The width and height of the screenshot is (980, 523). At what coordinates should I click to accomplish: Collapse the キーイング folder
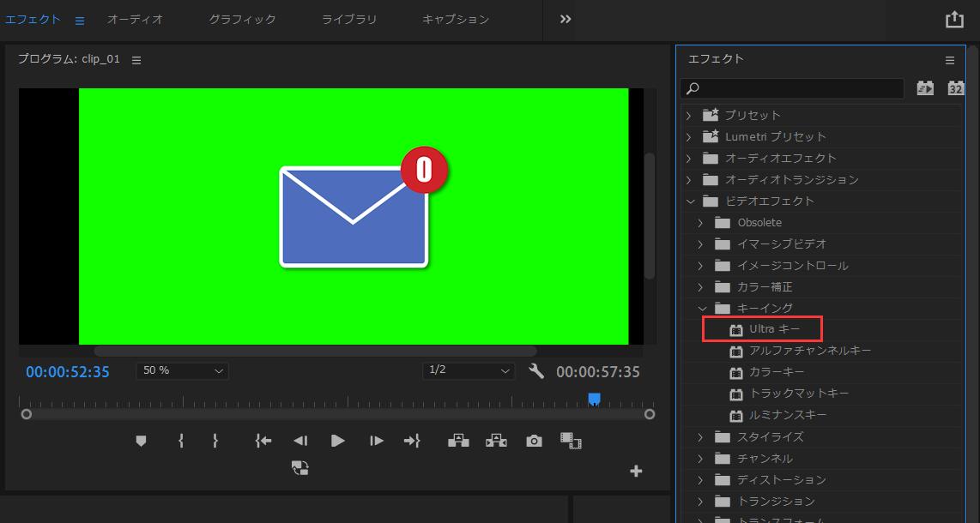(x=702, y=308)
